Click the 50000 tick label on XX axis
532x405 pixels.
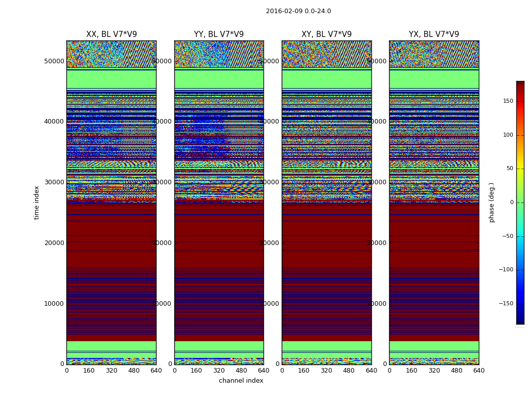tap(54, 61)
